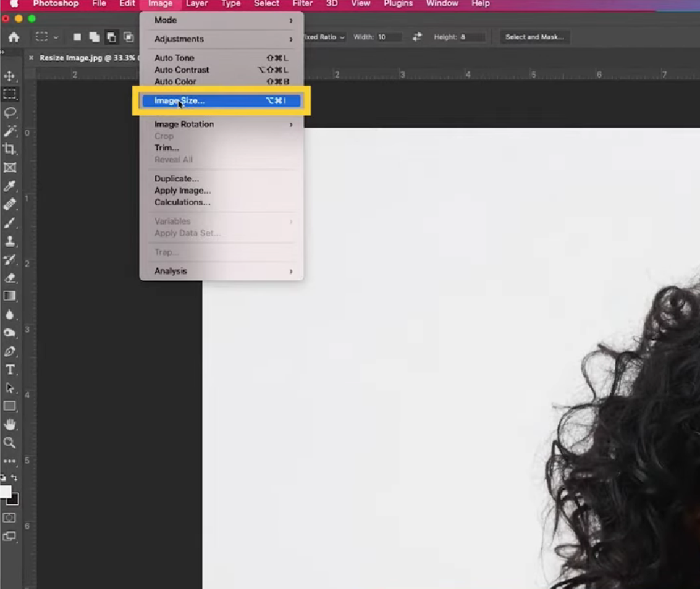
Task: Grab the Hand tool
Action: [9, 424]
